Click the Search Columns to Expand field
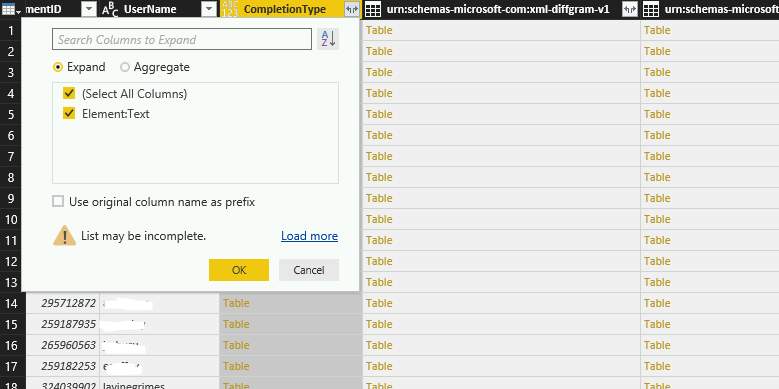Viewport: 779px width, 389px height. click(182, 39)
